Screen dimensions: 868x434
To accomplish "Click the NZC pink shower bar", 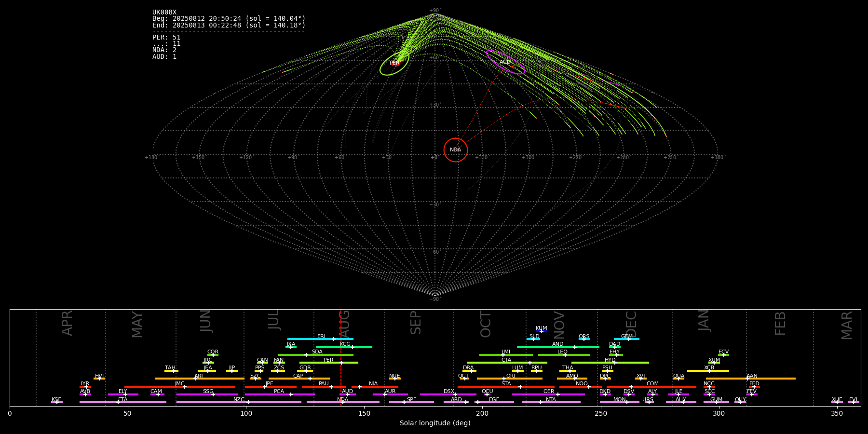I will tap(239, 402).
